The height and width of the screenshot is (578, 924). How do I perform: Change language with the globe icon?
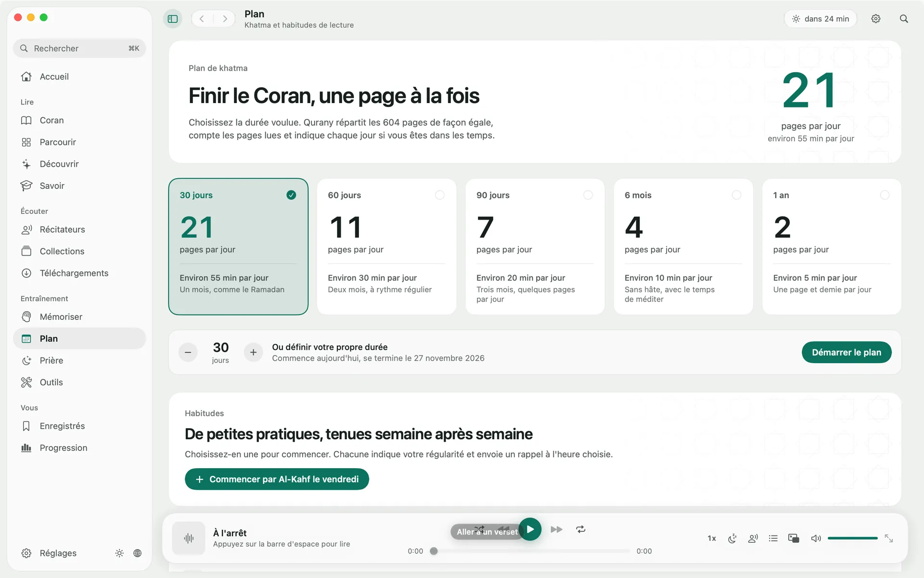[x=138, y=553]
